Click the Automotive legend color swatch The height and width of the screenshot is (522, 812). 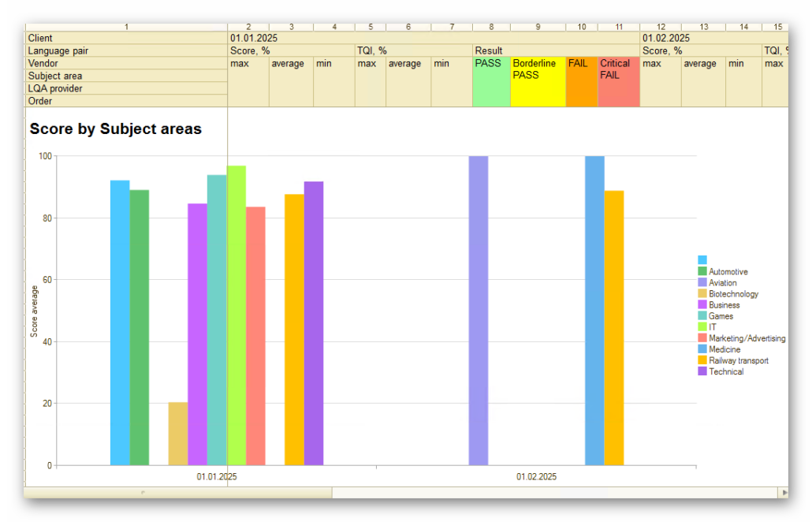point(702,270)
